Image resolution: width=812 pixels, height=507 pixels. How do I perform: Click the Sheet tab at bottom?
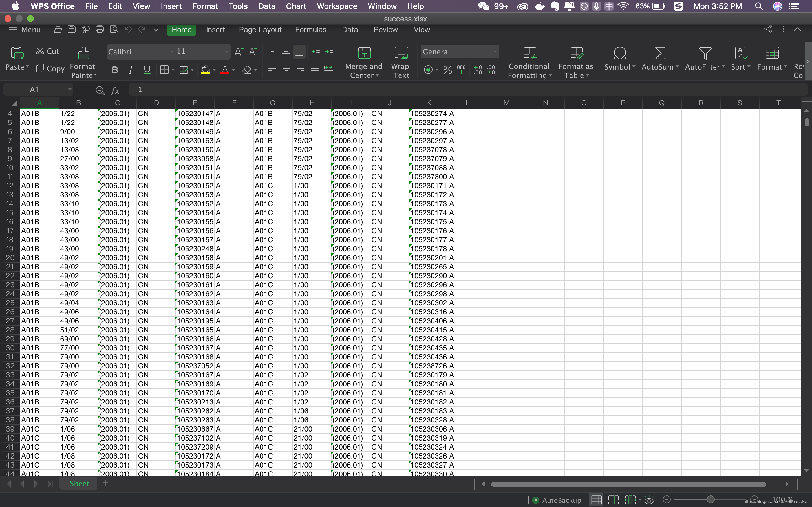[x=81, y=483]
